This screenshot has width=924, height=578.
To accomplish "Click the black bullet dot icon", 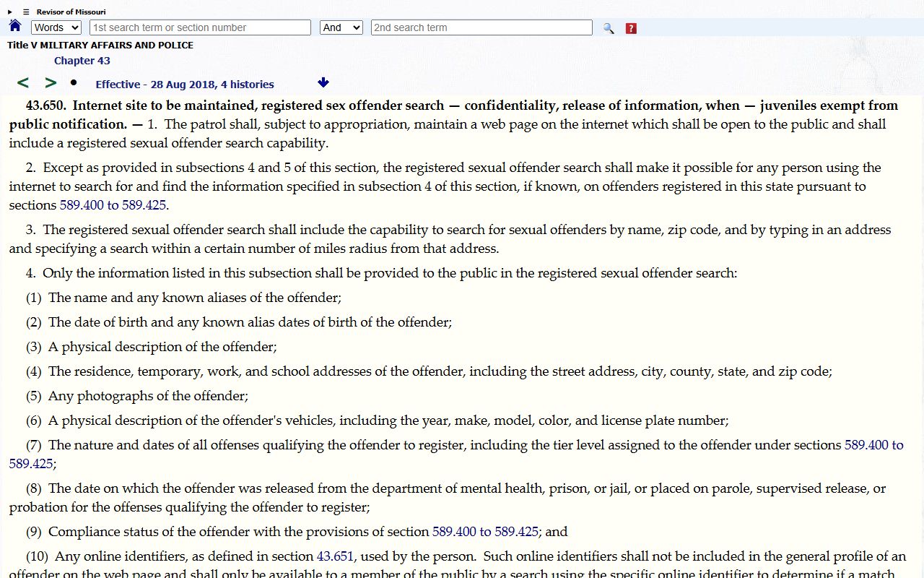I will pos(74,83).
